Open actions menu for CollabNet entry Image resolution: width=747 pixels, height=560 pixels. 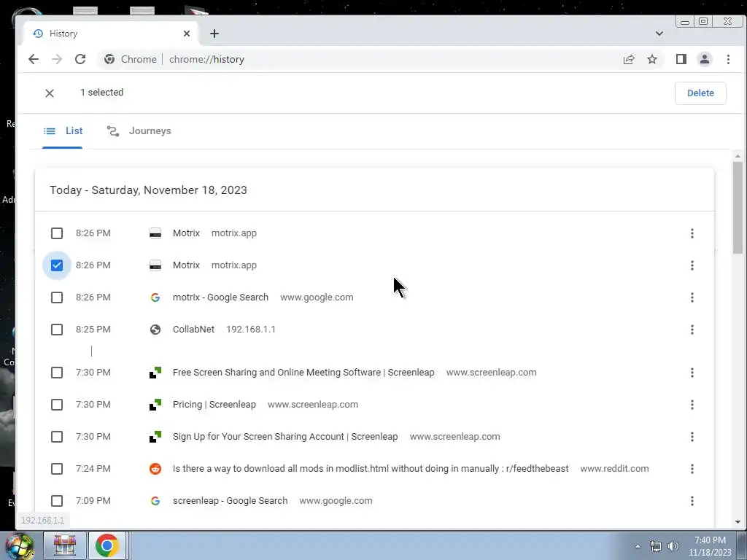692,330
